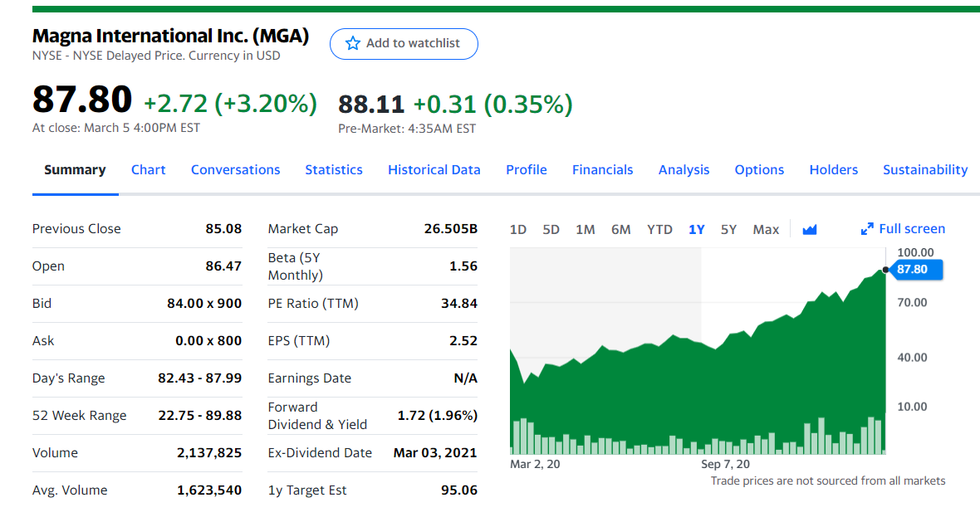Click the Beta value 1.56
The height and width of the screenshot is (527, 980).
pyautogui.click(x=463, y=266)
